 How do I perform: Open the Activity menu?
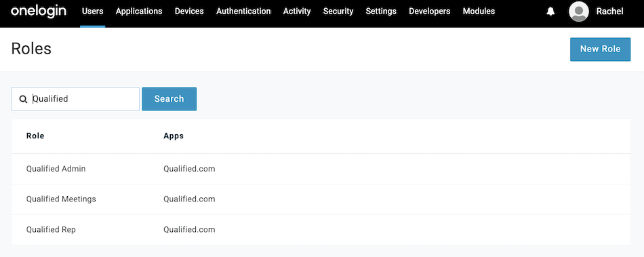tap(297, 12)
